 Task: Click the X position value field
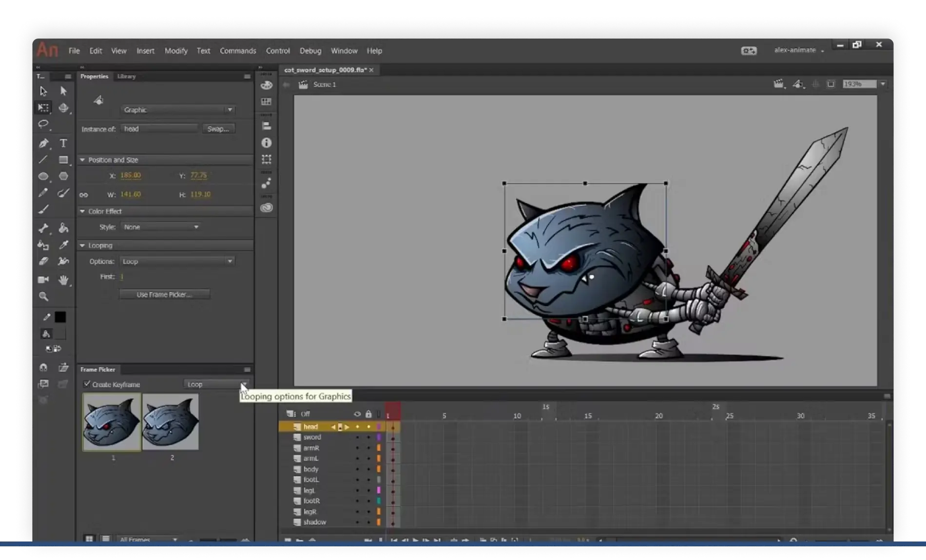click(x=131, y=175)
